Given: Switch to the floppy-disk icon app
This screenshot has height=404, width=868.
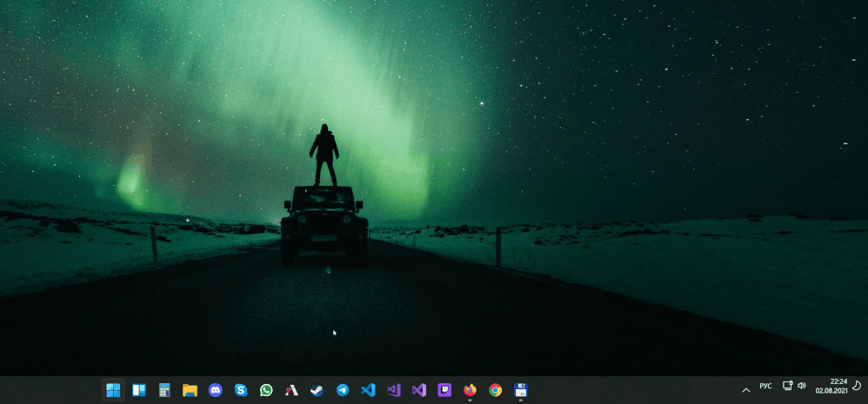Looking at the screenshot, I should pos(521,390).
